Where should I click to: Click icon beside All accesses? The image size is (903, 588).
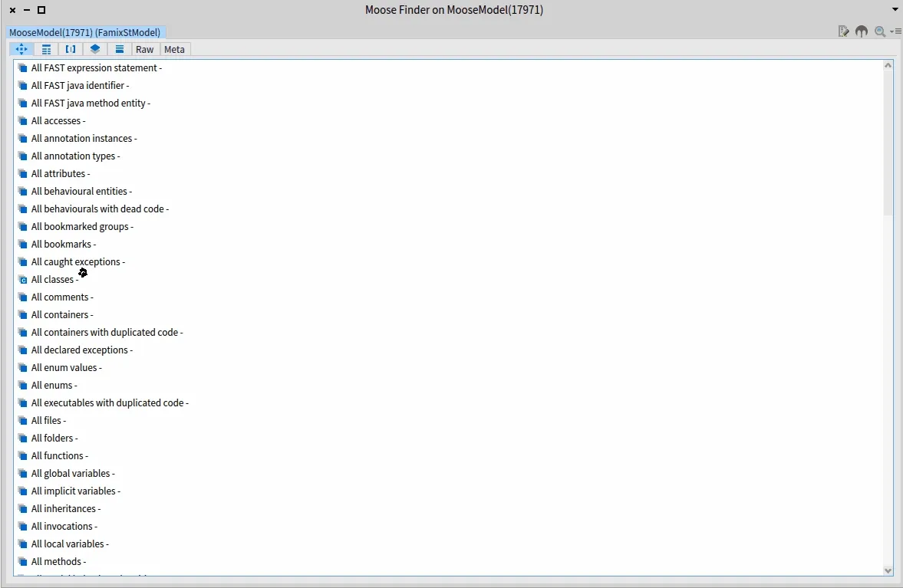coord(22,121)
